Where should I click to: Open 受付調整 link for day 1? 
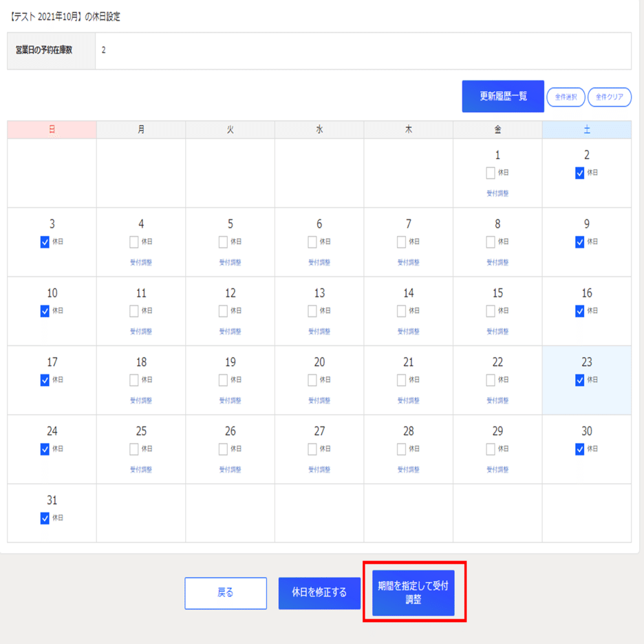(x=497, y=193)
